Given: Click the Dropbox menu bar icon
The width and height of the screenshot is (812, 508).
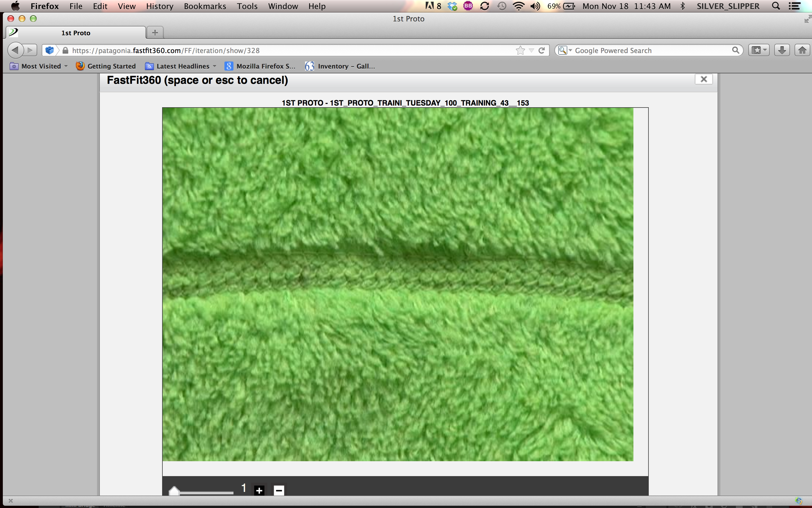Looking at the screenshot, I should pos(452,6).
